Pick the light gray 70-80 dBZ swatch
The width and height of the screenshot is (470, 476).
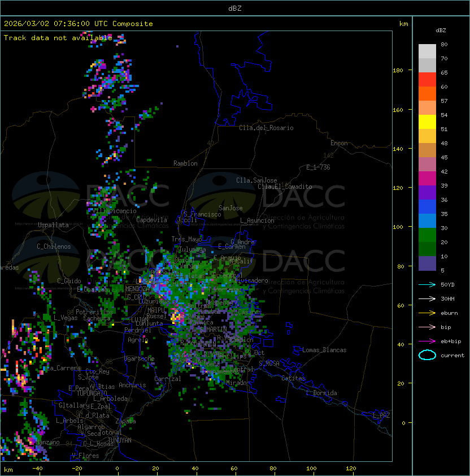427,51
